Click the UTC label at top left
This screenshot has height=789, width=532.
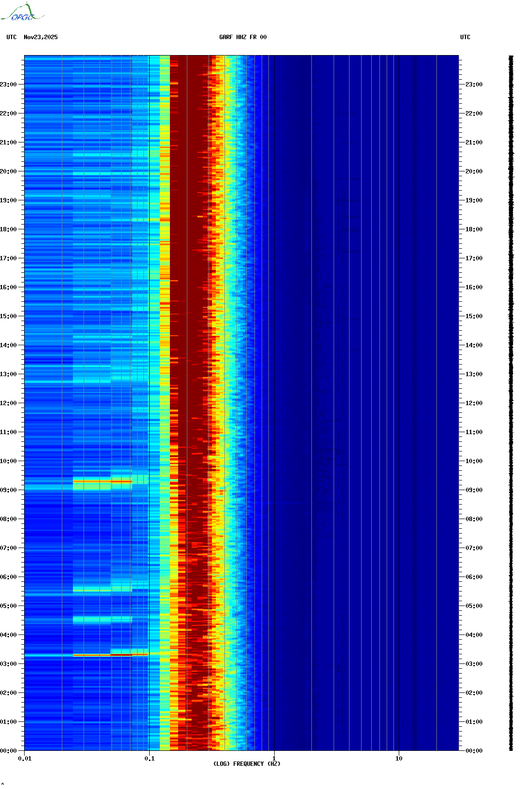12,37
